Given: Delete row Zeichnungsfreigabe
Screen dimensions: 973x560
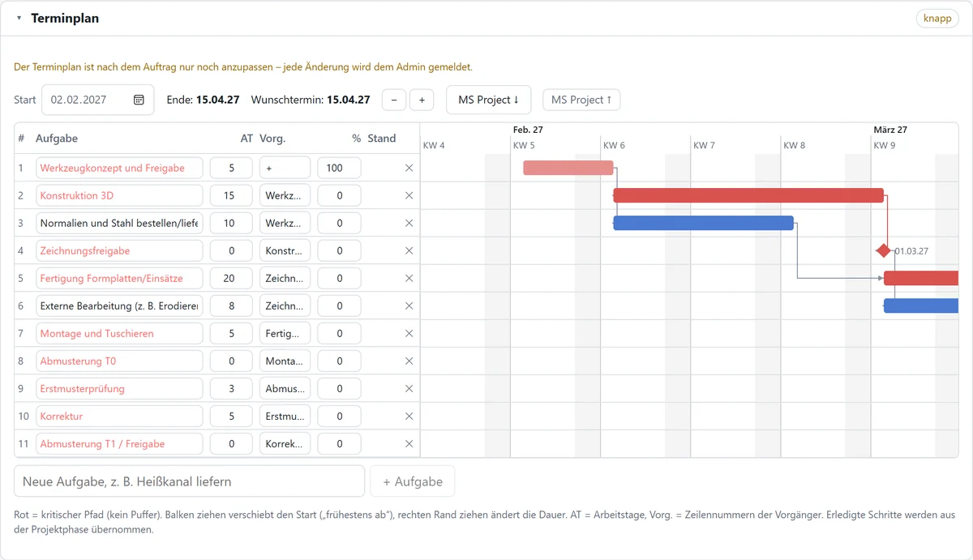Looking at the screenshot, I should pyautogui.click(x=409, y=250).
